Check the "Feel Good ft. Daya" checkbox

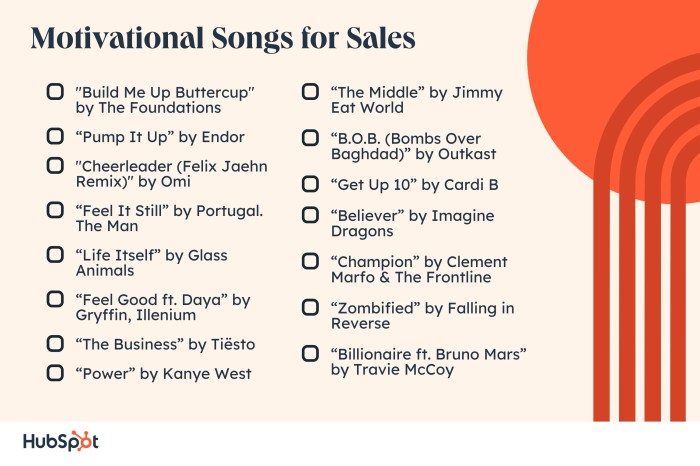pyautogui.click(x=55, y=299)
